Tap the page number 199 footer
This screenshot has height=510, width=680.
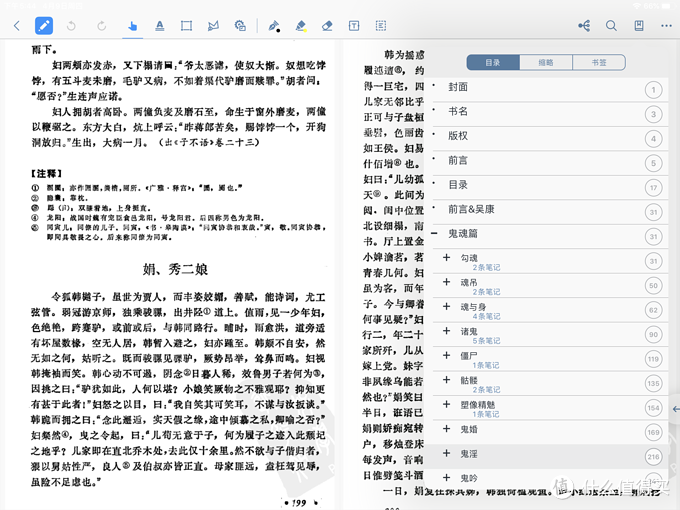300,503
